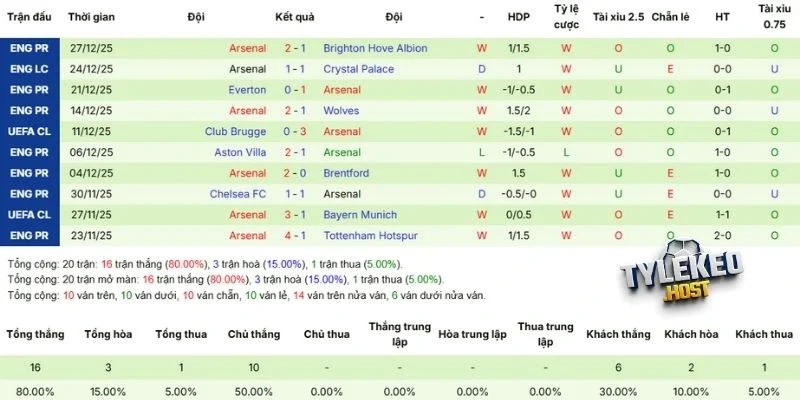
Task: Click the 4 - 1 score against Tottenham
Action: [x=295, y=235]
